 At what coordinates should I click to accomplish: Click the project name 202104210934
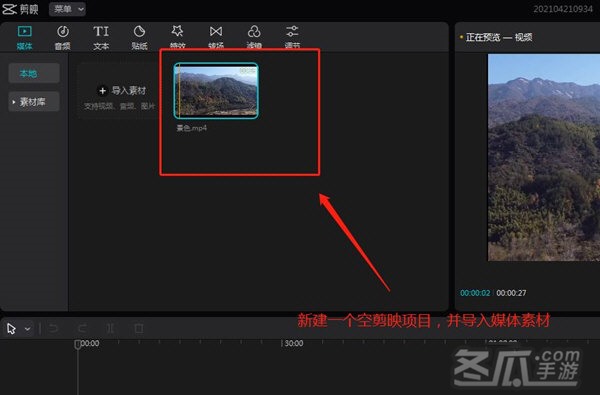[x=563, y=9]
